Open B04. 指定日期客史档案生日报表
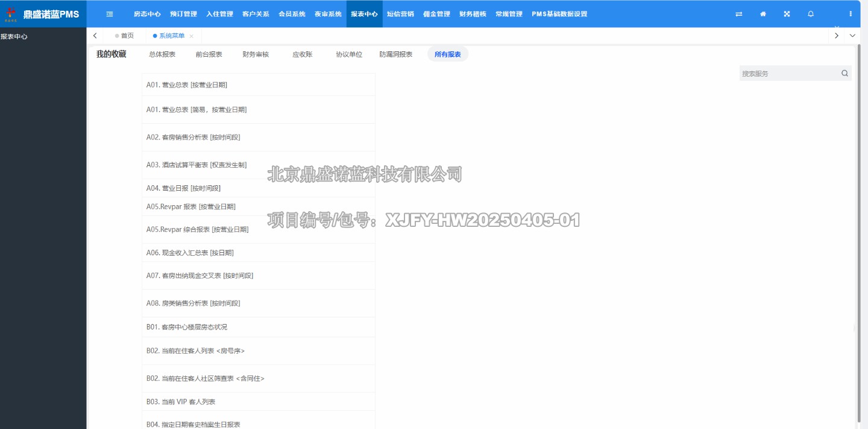868x429 pixels. pos(258,421)
